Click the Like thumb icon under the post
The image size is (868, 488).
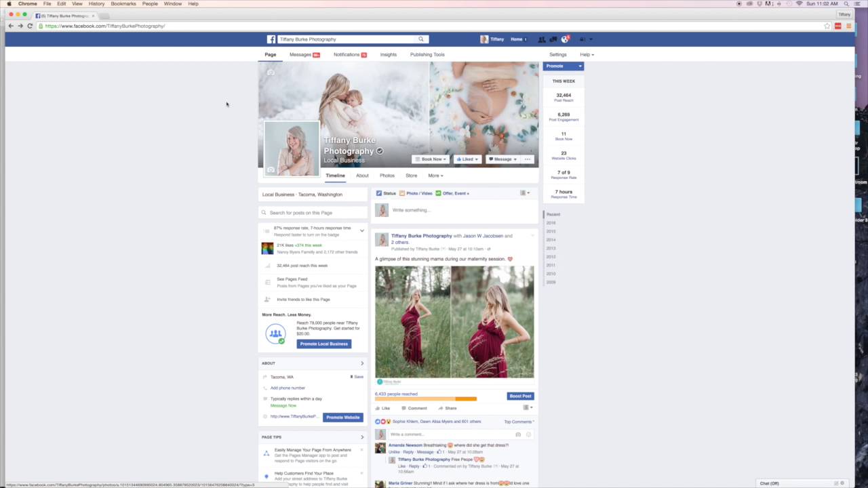click(x=378, y=408)
